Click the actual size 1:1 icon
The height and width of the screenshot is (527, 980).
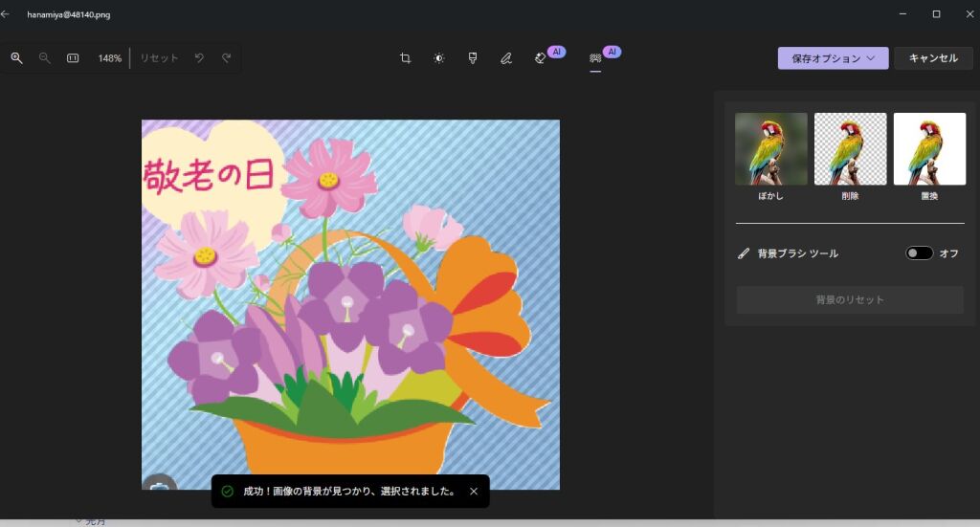73,58
